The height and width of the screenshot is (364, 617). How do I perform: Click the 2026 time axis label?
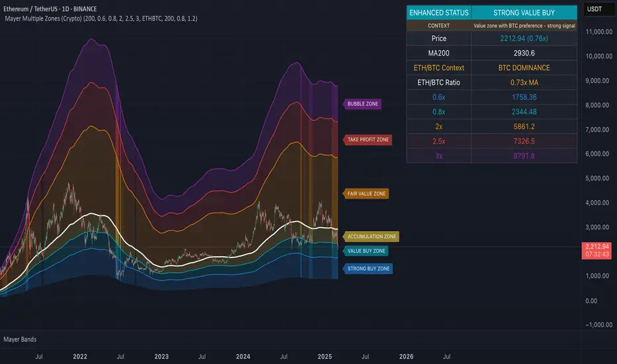(406, 357)
